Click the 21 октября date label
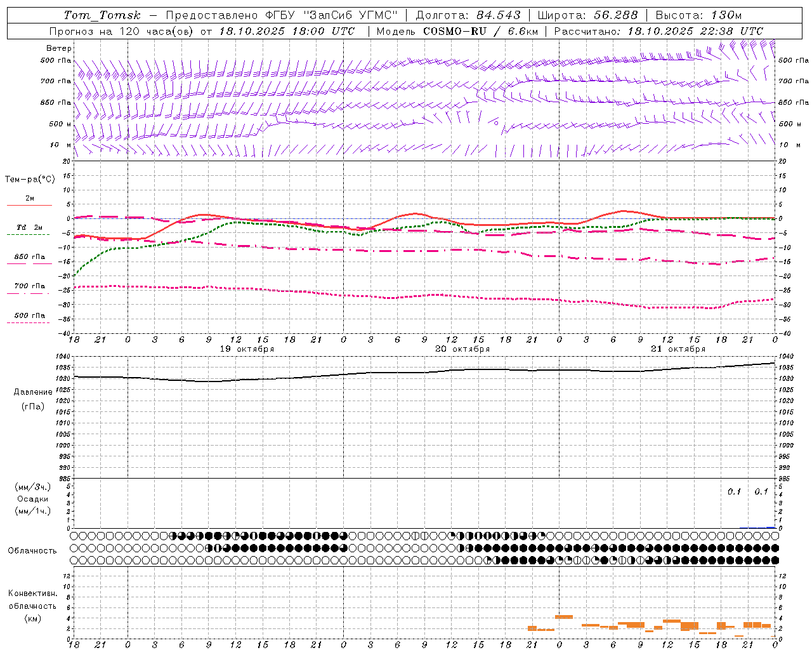This screenshot has height=650, width=812. 678,349
